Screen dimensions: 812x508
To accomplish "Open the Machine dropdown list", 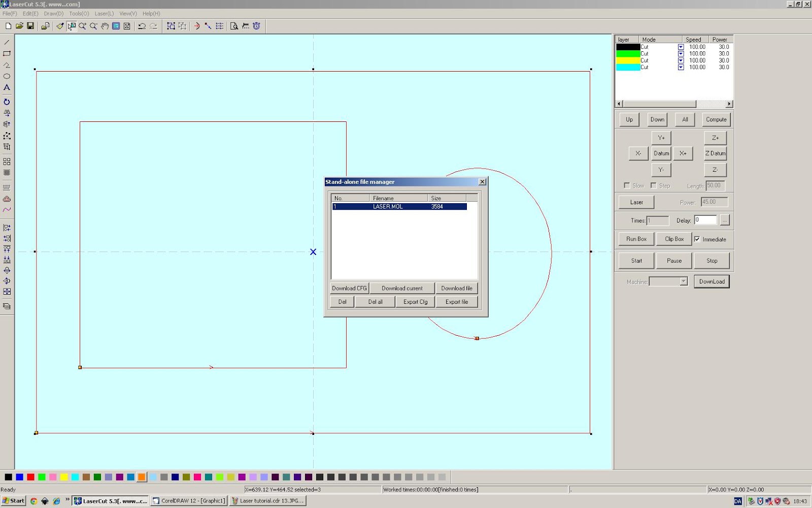I will [x=683, y=281].
